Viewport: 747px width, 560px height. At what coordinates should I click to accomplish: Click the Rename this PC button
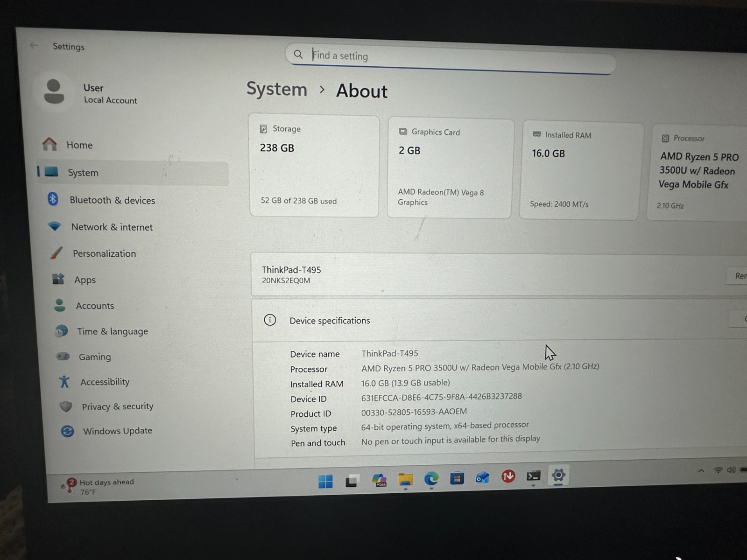click(738, 276)
